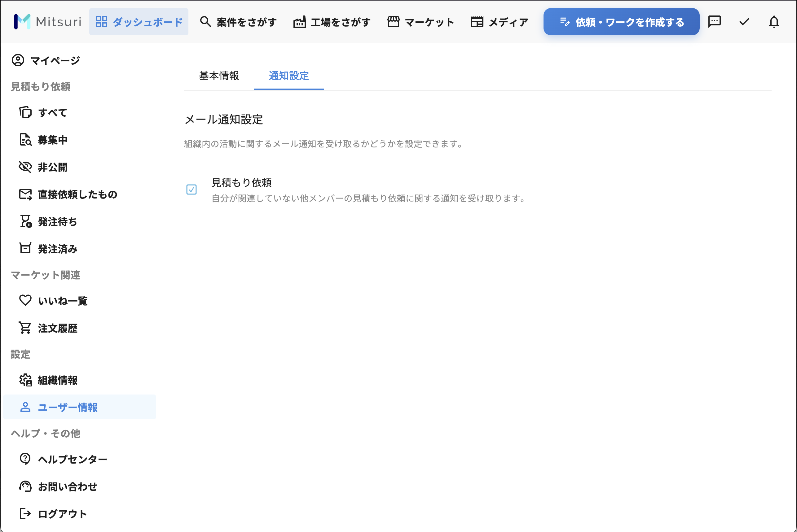Open the 募集中 requests list
This screenshot has width=797, height=532.
[80, 140]
